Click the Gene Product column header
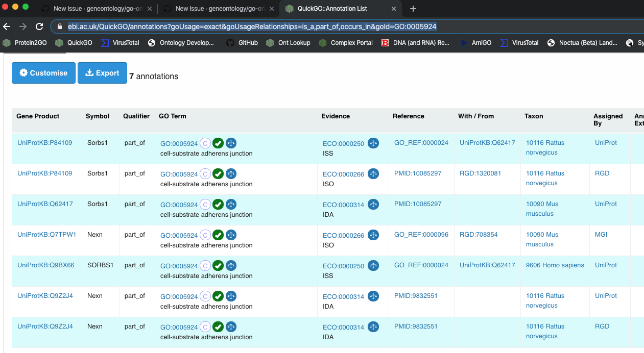This screenshot has width=644, height=353. [38, 116]
